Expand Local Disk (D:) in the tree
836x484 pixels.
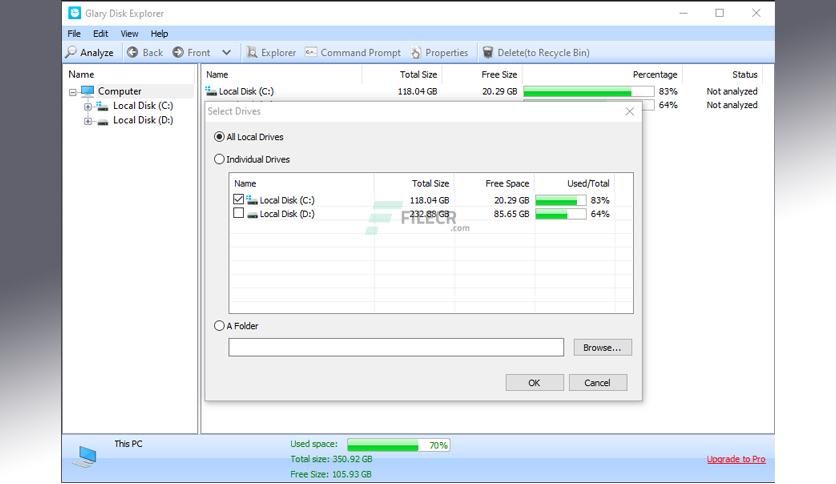pos(88,121)
